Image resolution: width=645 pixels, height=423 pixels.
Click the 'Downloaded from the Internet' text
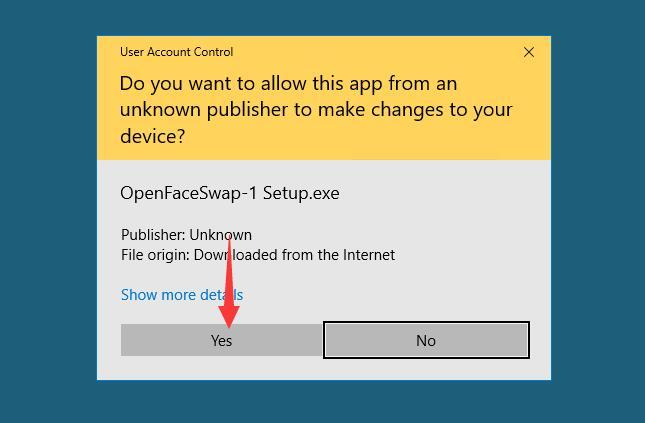tap(295, 255)
